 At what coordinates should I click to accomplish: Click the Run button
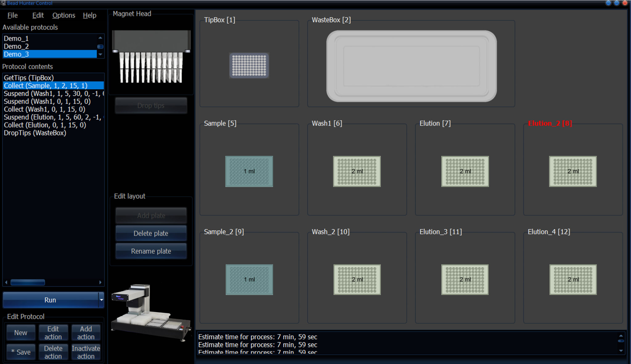tap(51, 300)
